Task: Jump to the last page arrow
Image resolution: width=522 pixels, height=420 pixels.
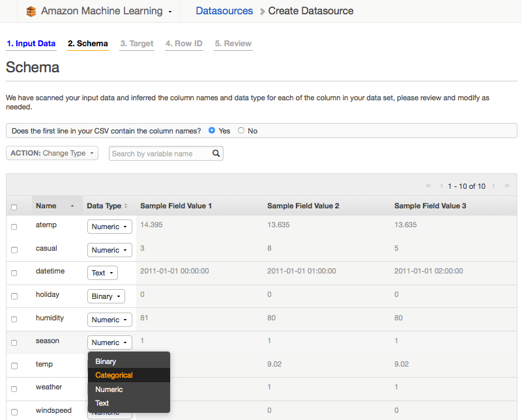Action: (506, 186)
